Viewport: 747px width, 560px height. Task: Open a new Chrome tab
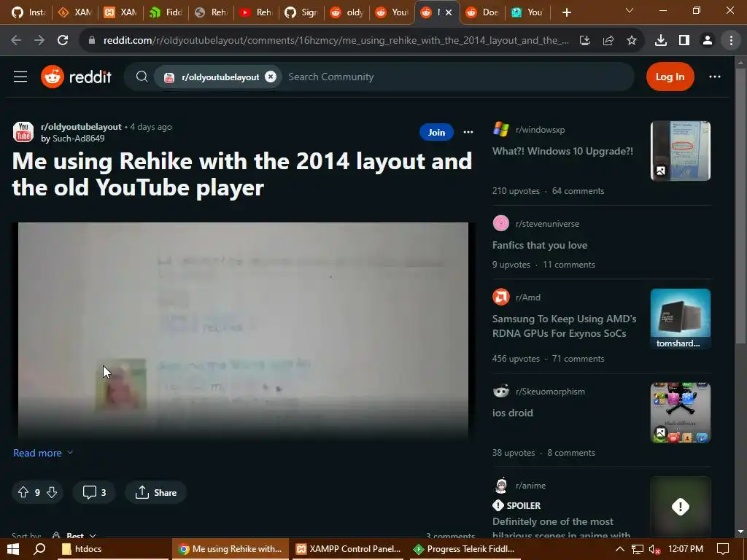tap(566, 12)
